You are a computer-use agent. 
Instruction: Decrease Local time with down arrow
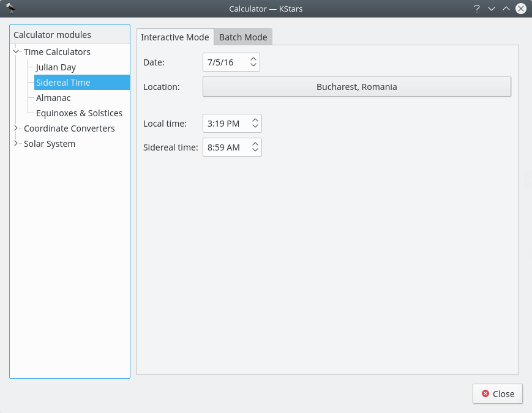[255, 127]
